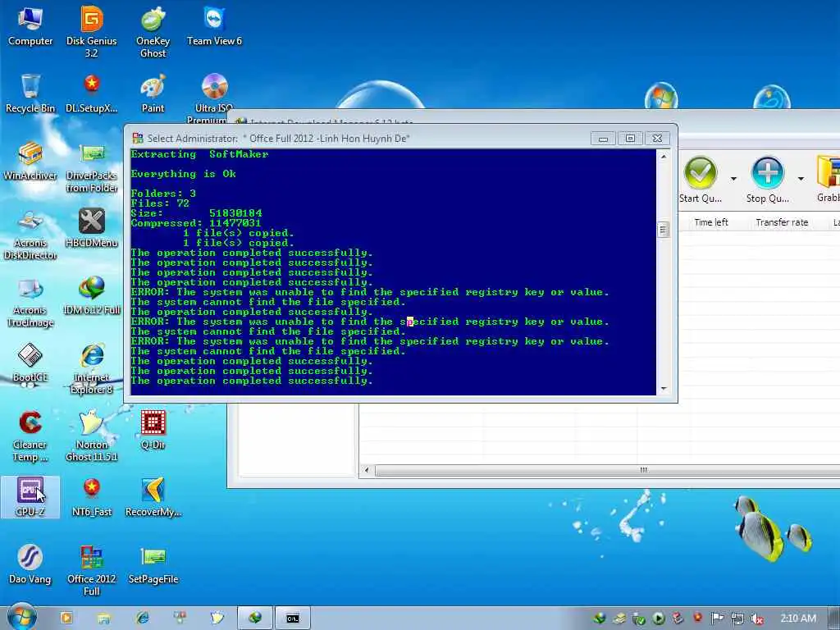Open the Windows Start menu
Viewport: 840px width, 630px height.
pyautogui.click(x=21, y=618)
